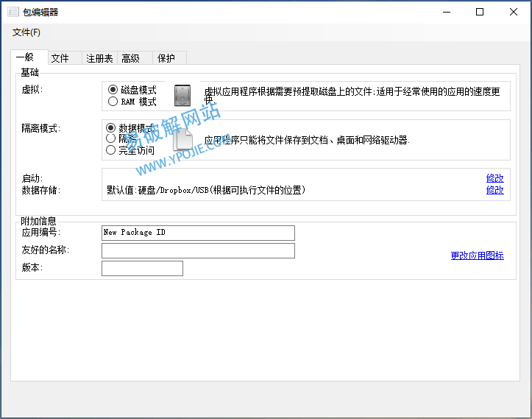Pick the 隔离 radio button

(x=111, y=138)
